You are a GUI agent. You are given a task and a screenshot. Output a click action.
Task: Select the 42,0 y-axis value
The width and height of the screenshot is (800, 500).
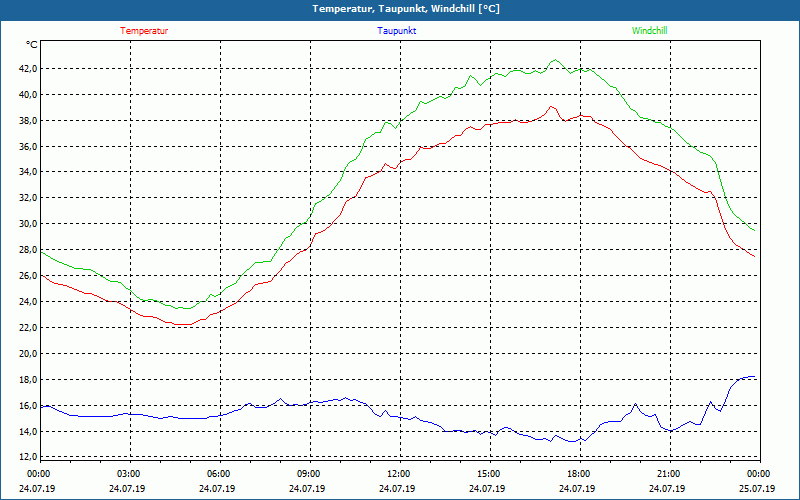click(27, 68)
